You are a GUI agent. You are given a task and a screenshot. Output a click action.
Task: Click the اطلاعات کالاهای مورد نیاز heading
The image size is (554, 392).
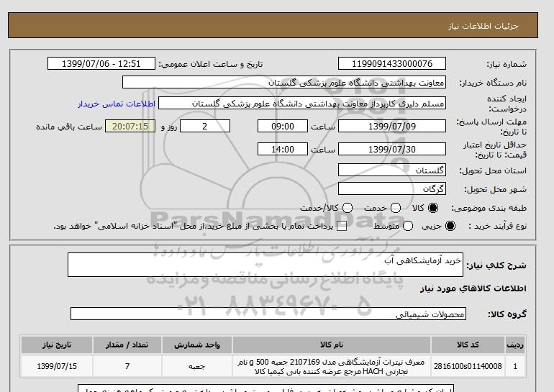pyautogui.click(x=473, y=288)
